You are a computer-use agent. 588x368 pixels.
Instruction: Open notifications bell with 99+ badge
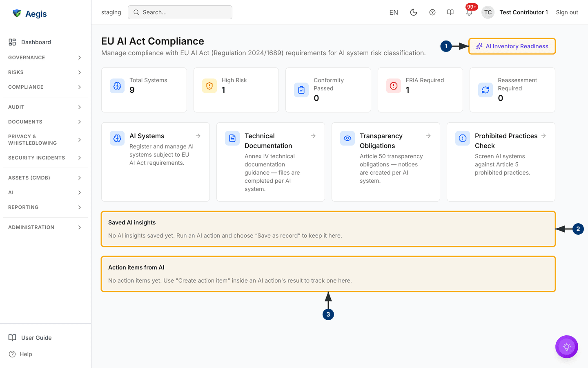click(x=469, y=12)
